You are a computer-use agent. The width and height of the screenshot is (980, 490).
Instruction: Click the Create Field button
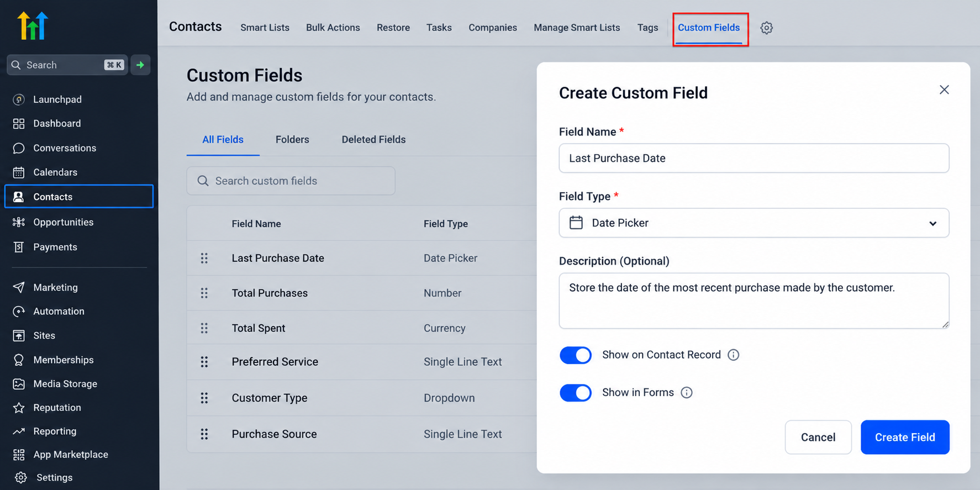pos(905,438)
